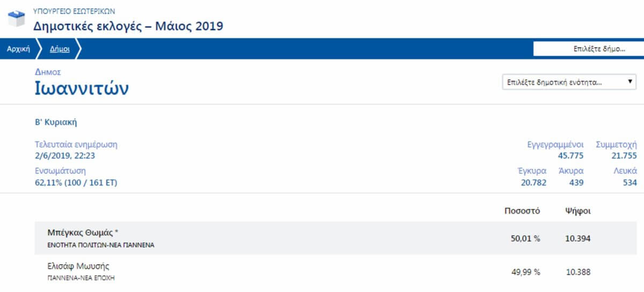Image resolution: width=644 pixels, height=292 pixels.
Task: Click the Ενσωμάτωση 62,11% status text
Action: (x=76, y=183)
